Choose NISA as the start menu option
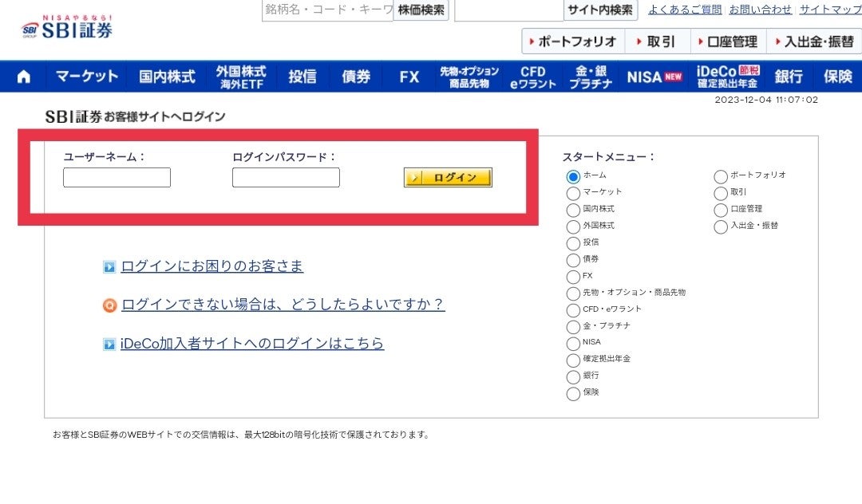This screenshot has width=862, height=504. tap(573, 344)
